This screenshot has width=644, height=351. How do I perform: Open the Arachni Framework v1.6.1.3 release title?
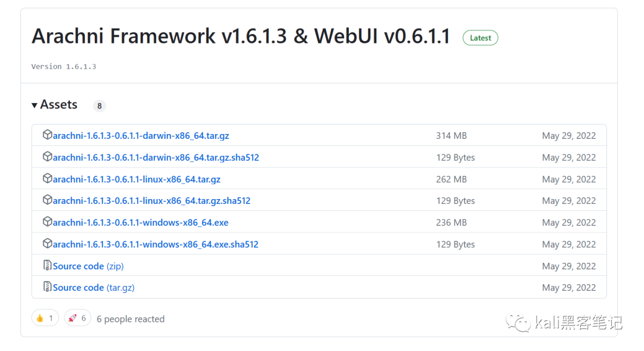241,36
